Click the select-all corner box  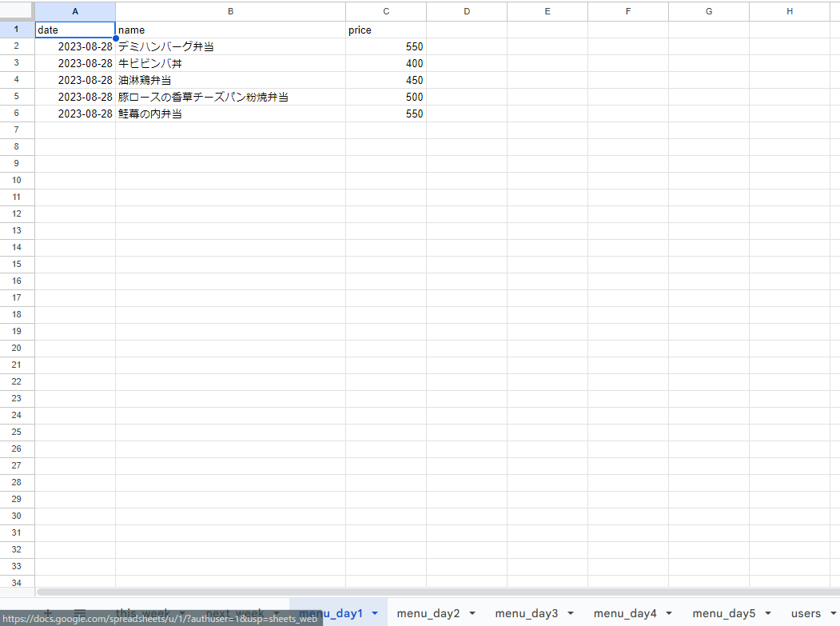pyautogui.click(x=17, y=11)
